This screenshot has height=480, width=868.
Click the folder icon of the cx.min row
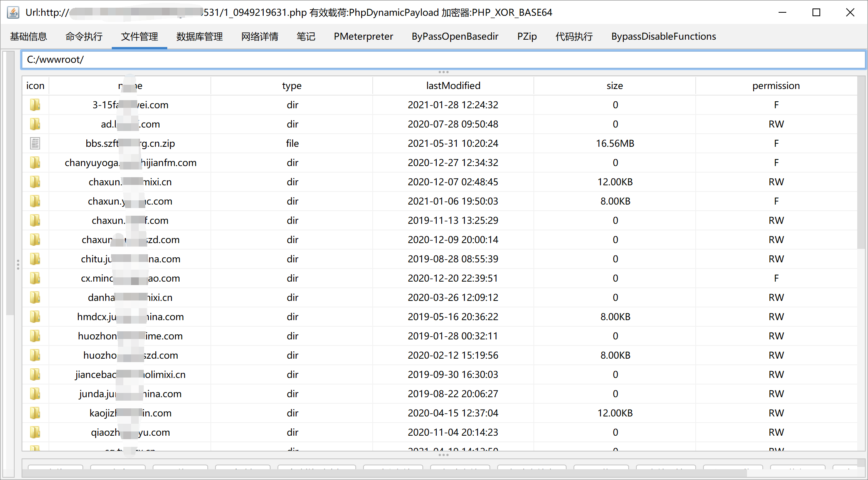click(35, 278)
